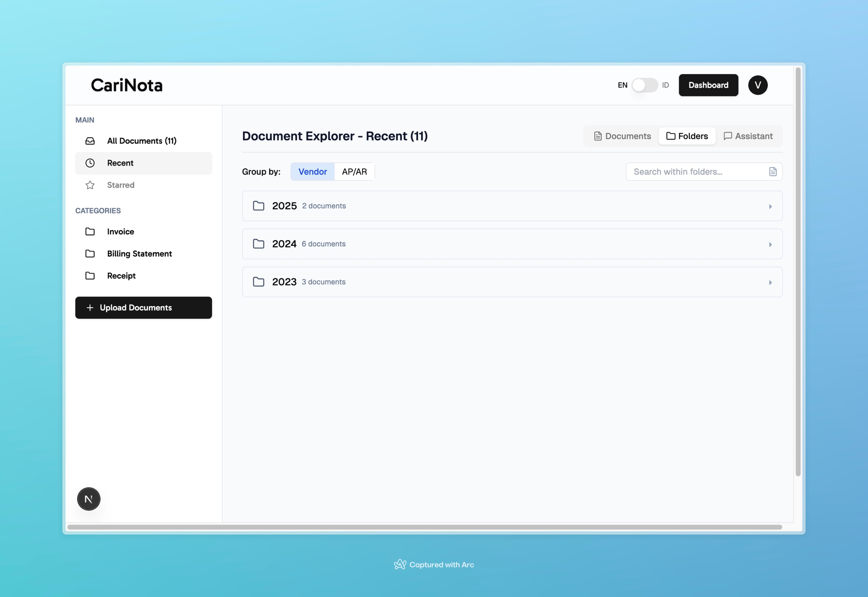The height and width of the screenshot is (597, 868).
Task: Expand the 2024 folder arrow
Action: 770,245
